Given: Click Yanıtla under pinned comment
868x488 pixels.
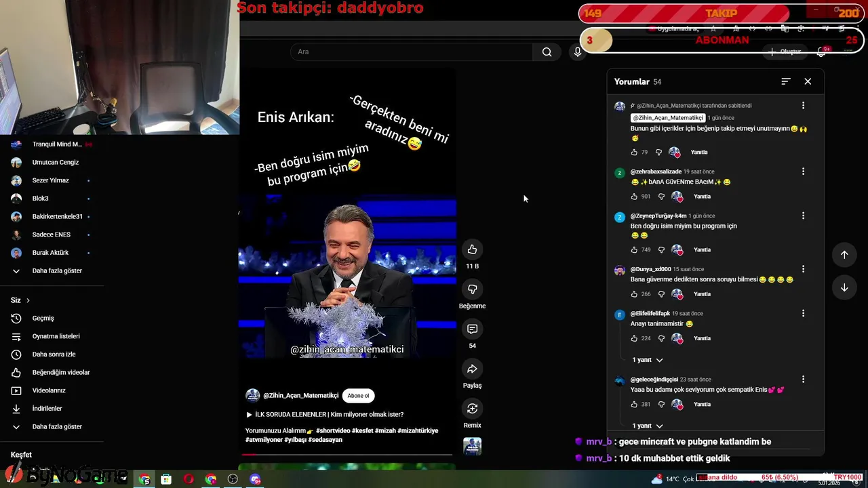Looking at the screenshot, I should pos(698,152).
